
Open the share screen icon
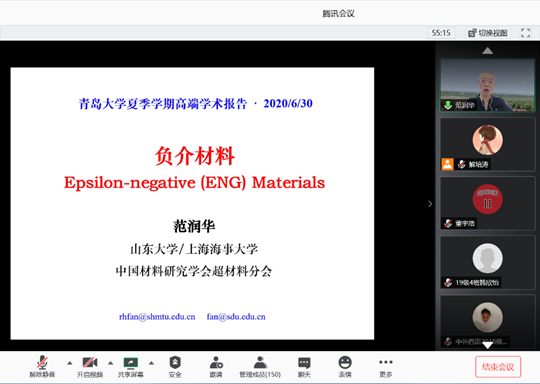tap(131, 366)
